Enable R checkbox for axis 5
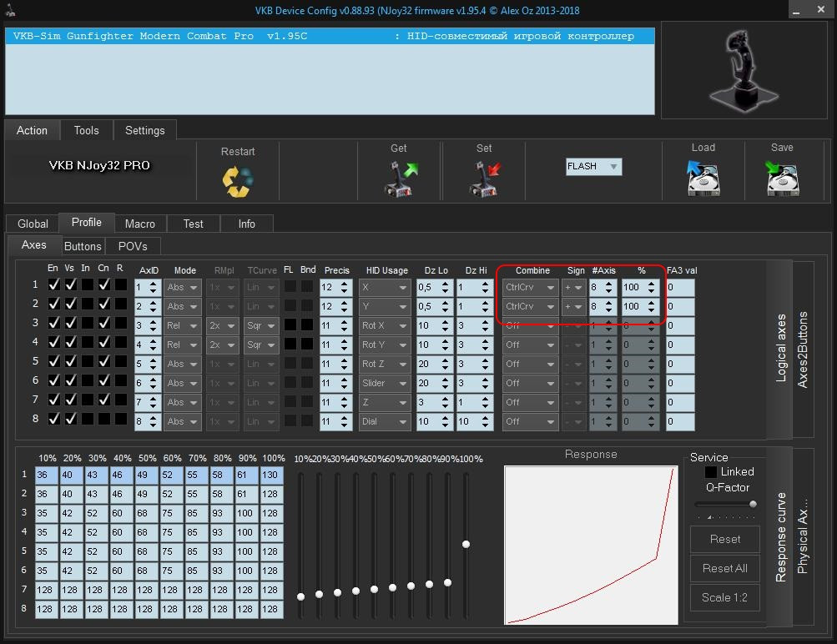This screenshot has width=837, height=644. [x=121, y=361]
